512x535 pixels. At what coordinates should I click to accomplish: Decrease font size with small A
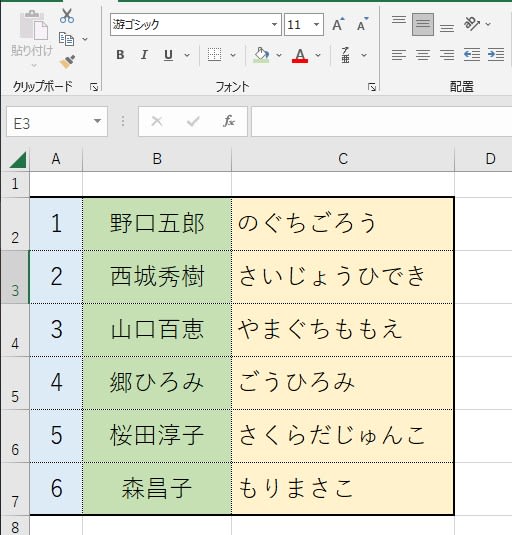pos(362,25)
